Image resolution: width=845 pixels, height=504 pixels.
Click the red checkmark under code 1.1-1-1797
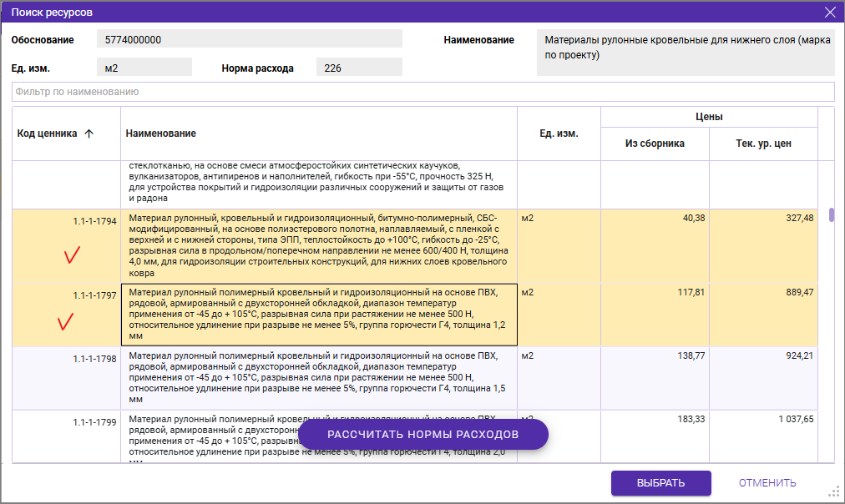pos(65,321)
